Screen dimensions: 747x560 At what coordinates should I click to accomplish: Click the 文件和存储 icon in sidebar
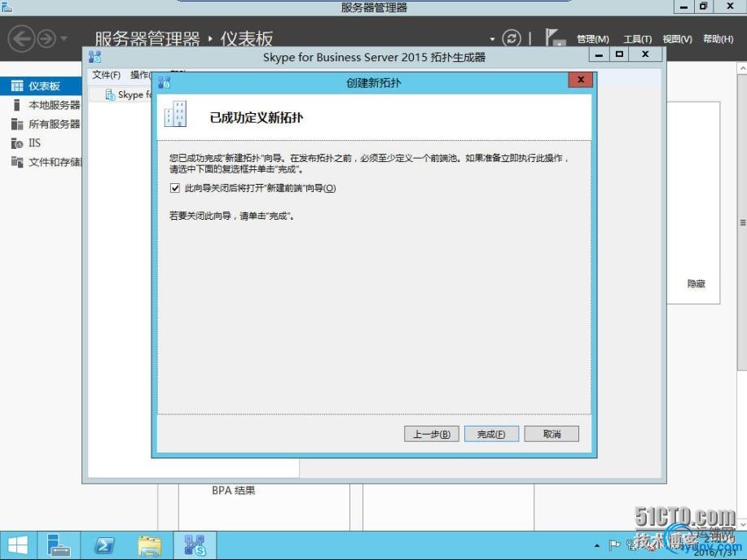pos(17,162)
